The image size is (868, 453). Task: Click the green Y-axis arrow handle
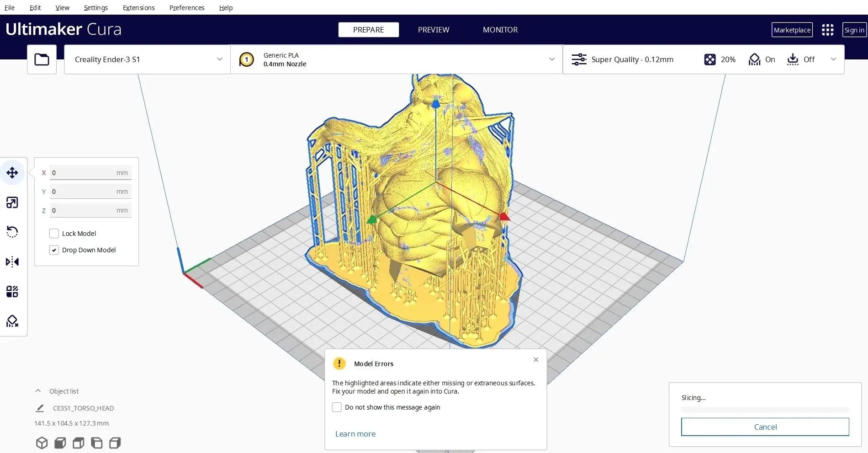click(372, 219)
